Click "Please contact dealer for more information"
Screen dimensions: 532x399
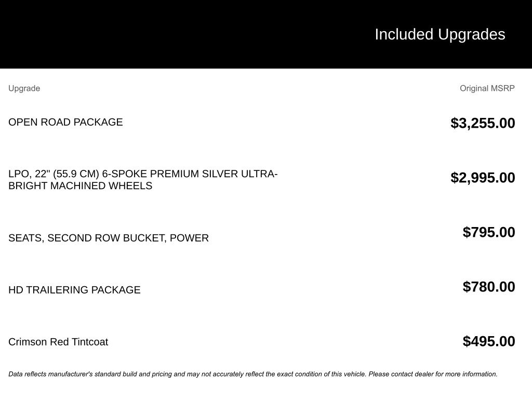point(433,374)
